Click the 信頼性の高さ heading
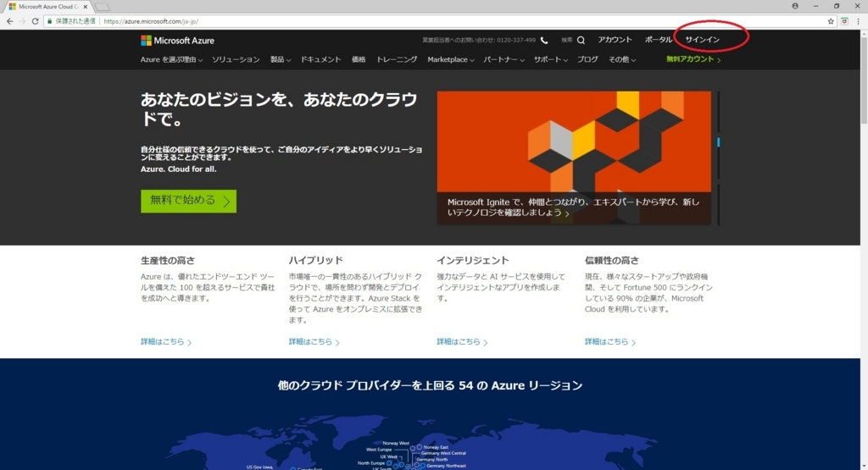Screen dimensions: 868x470 [612, 260]
